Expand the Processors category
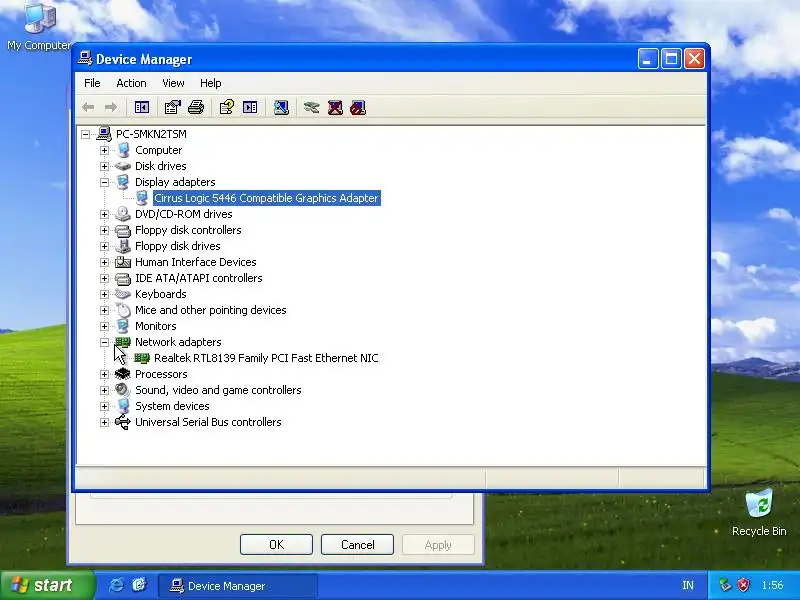 coord(105,374)
